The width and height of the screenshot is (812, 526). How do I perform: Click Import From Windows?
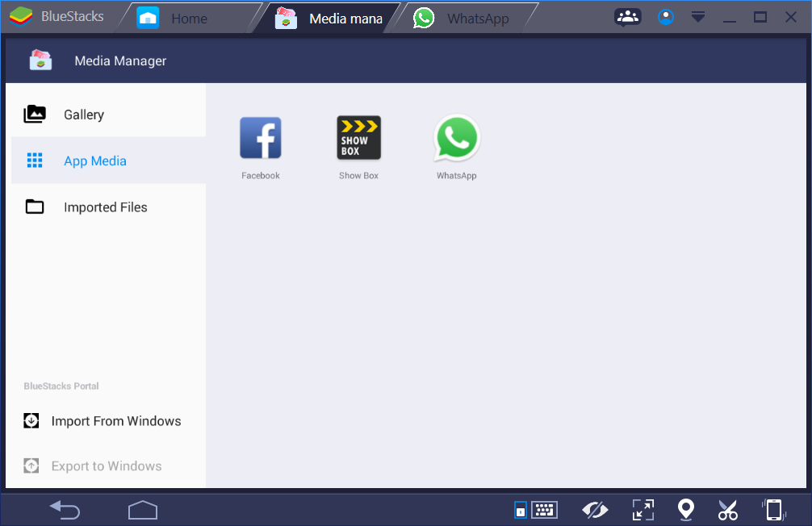[x=103, y=421]
